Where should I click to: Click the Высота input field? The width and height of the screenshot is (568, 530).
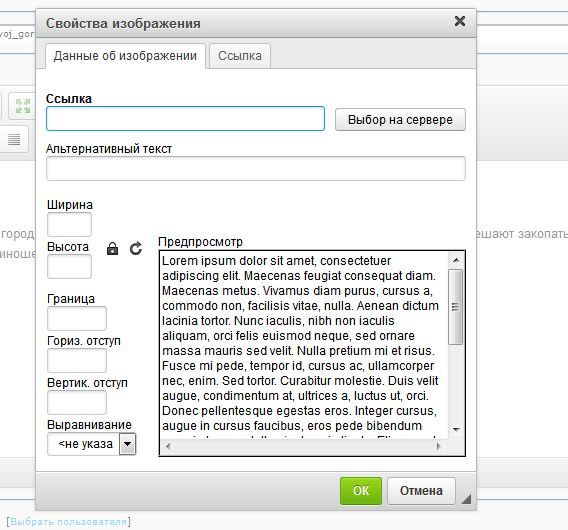coord(69,267)
